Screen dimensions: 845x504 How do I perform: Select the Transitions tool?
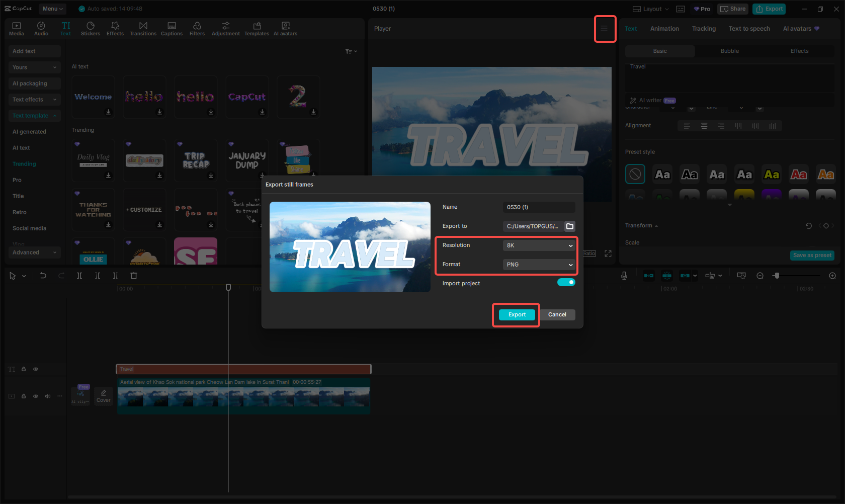[143, 28]
